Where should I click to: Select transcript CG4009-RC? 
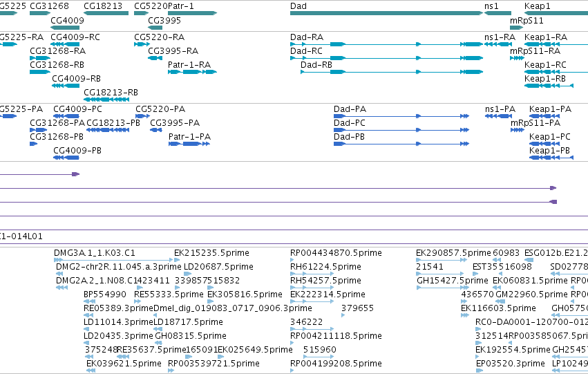pos(65,44)
